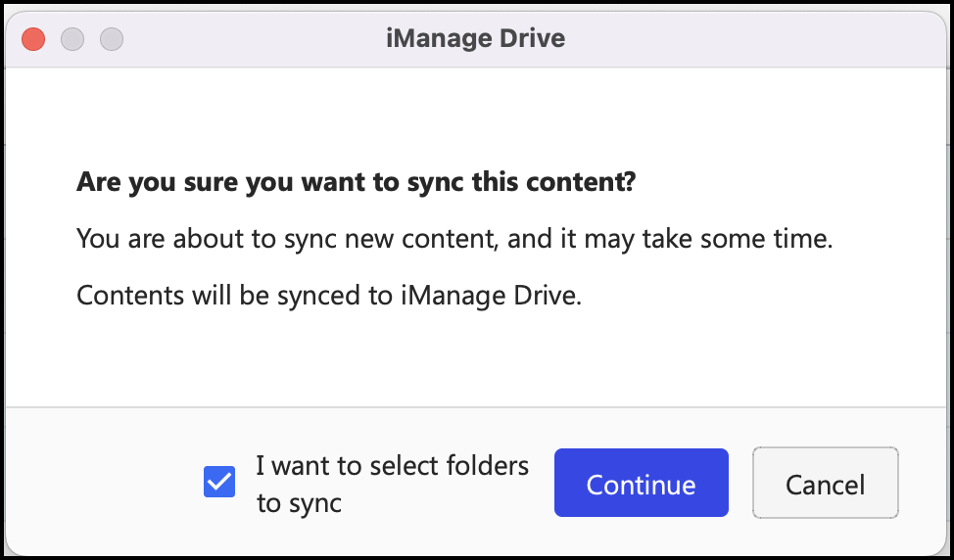Click the greyed-out minimize window button
Viewport: 954px width, 560px height.
pyautogui.click(x=72, y=39)
